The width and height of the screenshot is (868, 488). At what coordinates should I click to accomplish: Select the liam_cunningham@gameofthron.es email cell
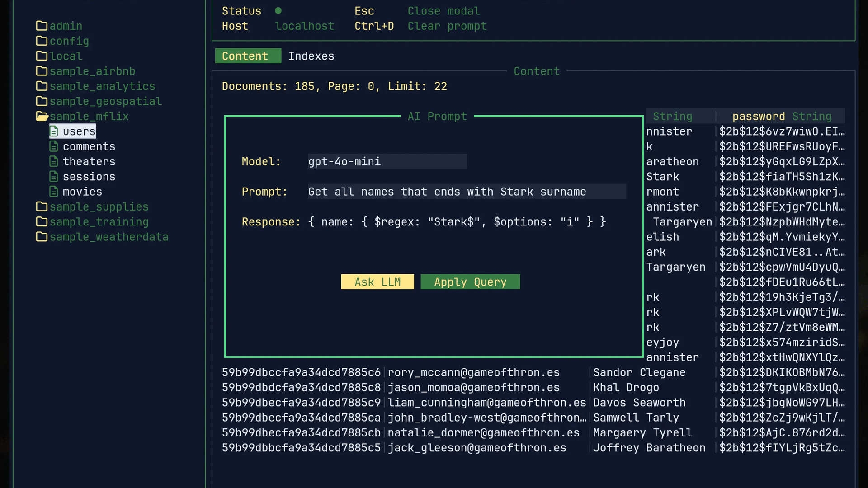487,402
